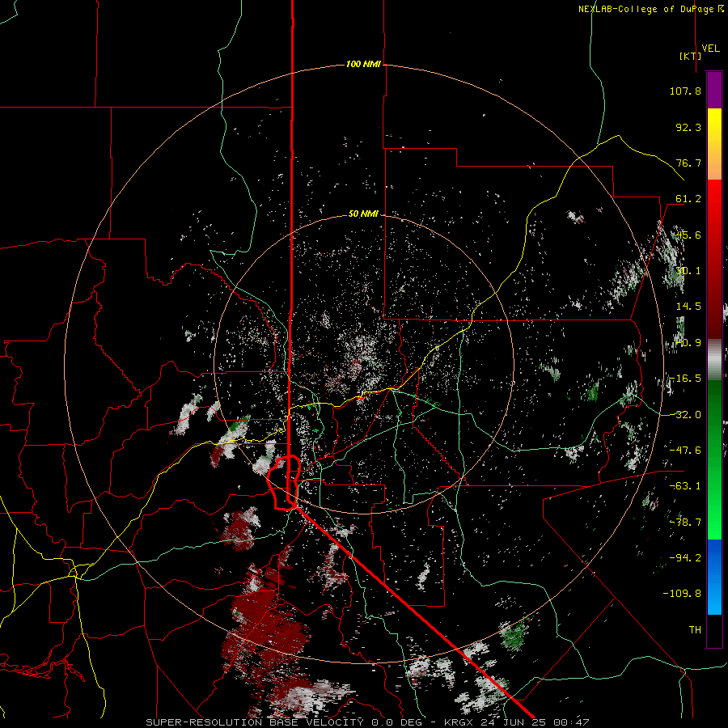Click the purple segment of the color bar
The image size is (728, 728).
click(714, 90)
